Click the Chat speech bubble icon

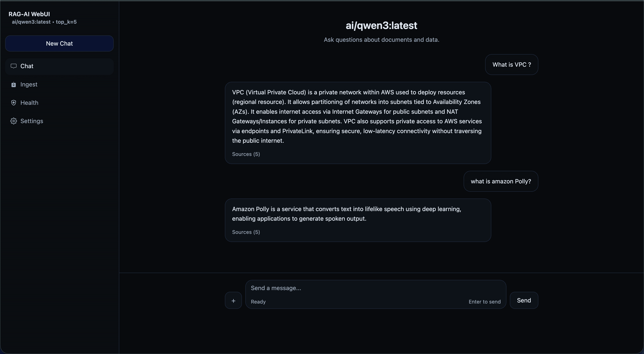click(x=13, y=66)
